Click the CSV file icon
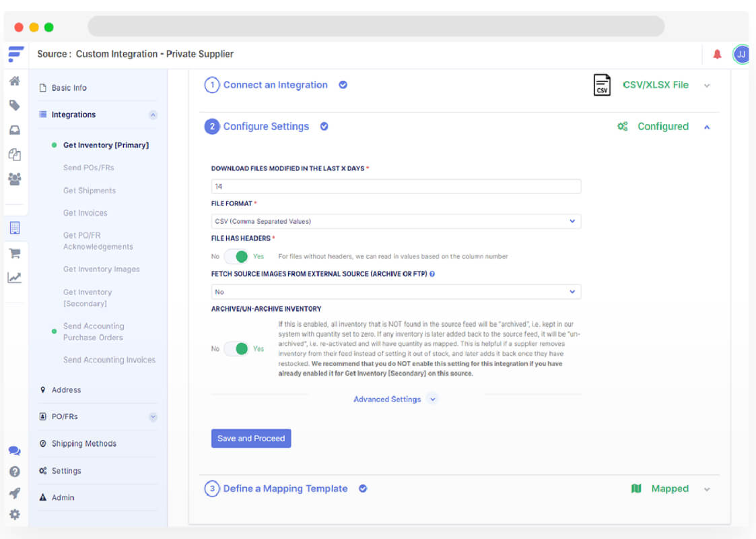Image resolution: width=756 pixels, height=539 pixels. click(x=602, y=85)
